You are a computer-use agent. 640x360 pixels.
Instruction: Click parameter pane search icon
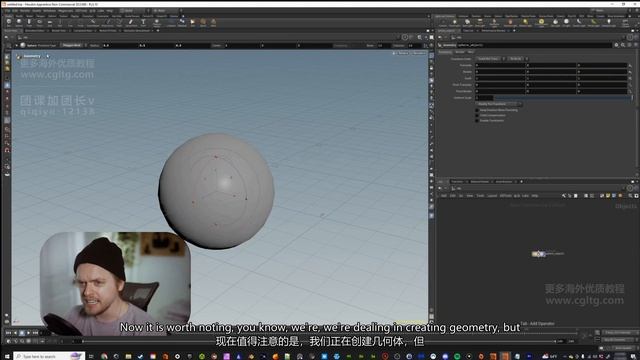click(623, 45)
